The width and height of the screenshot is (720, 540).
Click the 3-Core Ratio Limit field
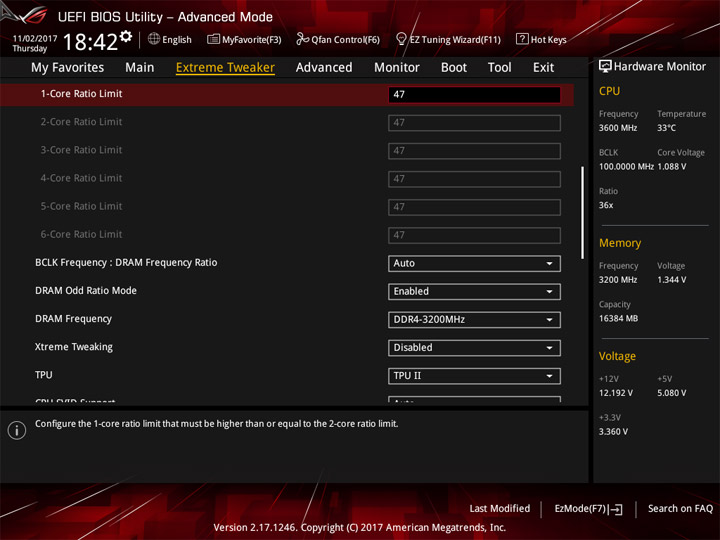click(x=474, y=151)
